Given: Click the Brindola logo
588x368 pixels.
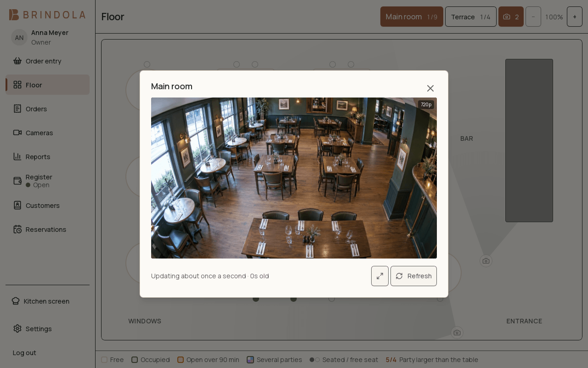Looking at the screenshot, I should pyautogui.click(x=47, y=15).
